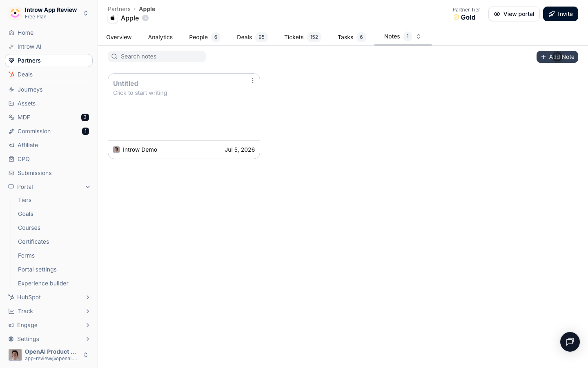Switch to the Overview tab
Screen dimensions: 588x368
coord(119,37)
